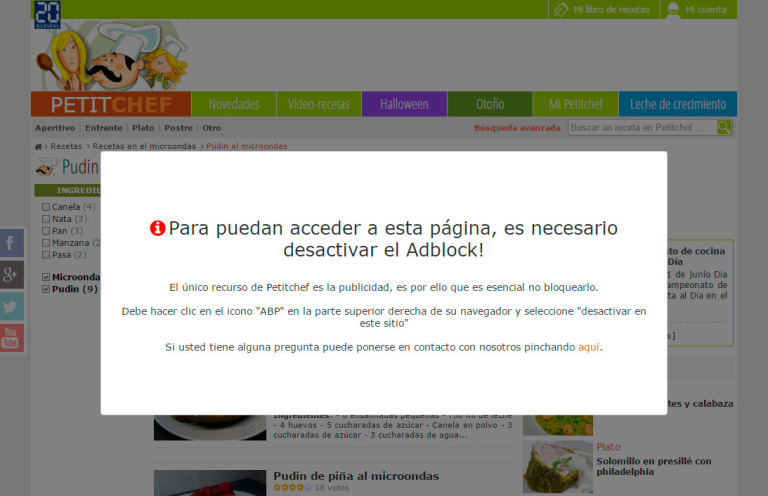
Task: Check the Pan ingredient checkbox
Action: click(46, 231)
